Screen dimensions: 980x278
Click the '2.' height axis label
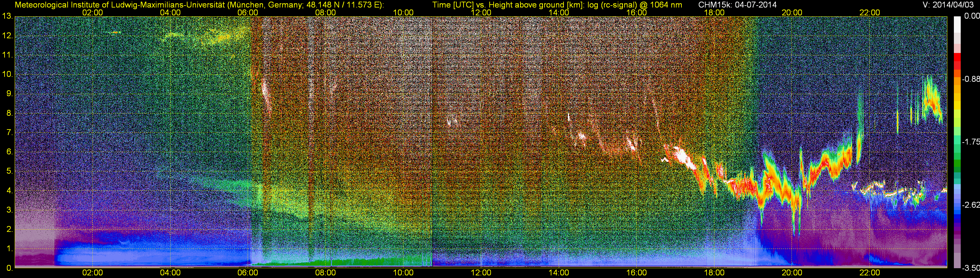9,230
